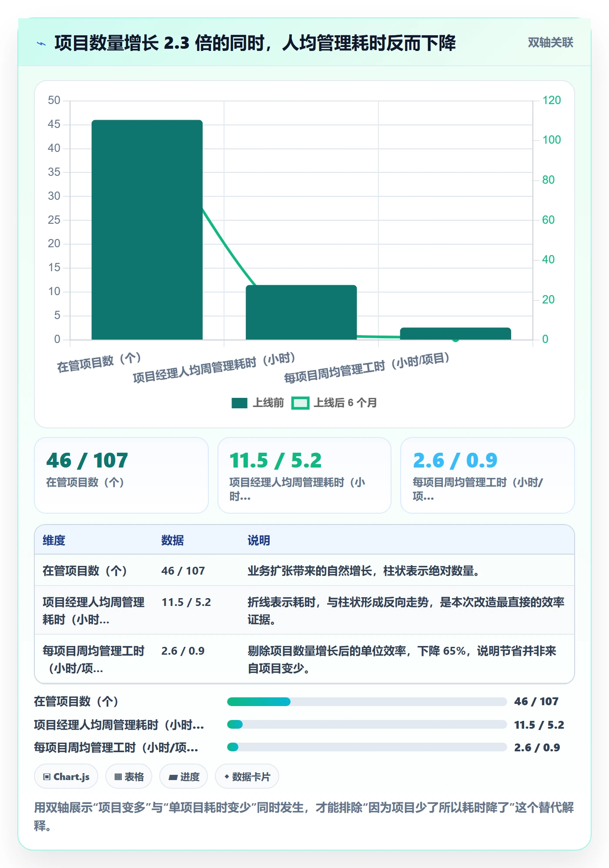Click the 项目经理人均周管理耗时 progress bar
Image resolution: width=609 pixels, height=868 pixels.
(367, 725)
